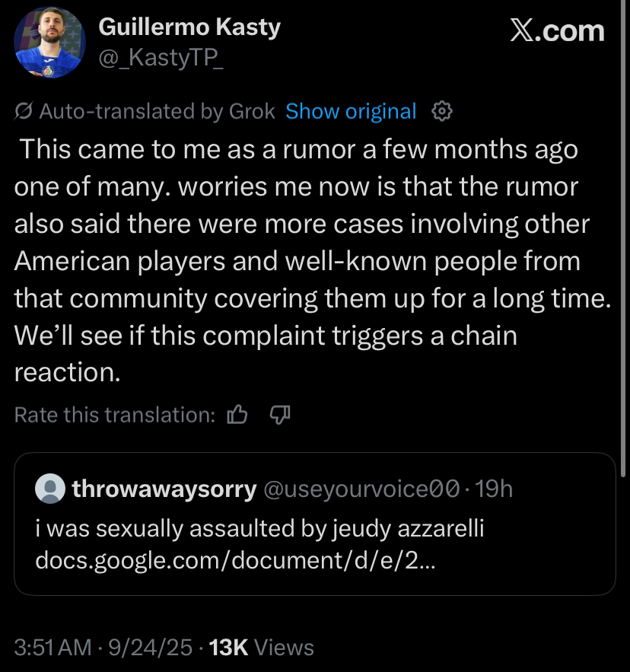Click Show original link
The image size is (630, 672).
tap(351, 111)
